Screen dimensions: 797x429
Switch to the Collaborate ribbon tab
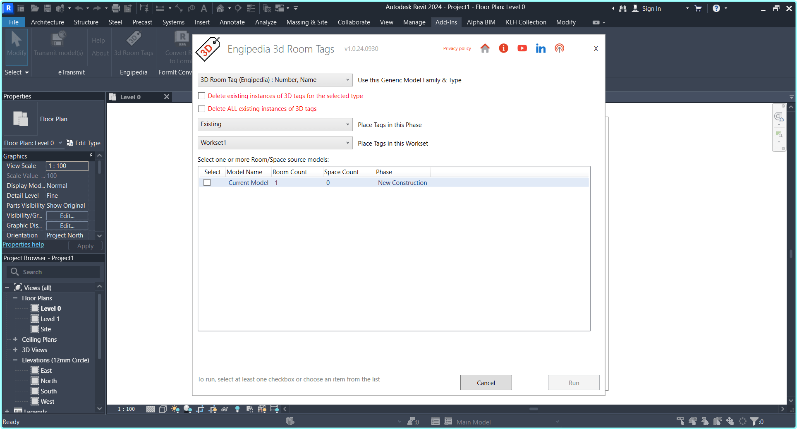354,22
